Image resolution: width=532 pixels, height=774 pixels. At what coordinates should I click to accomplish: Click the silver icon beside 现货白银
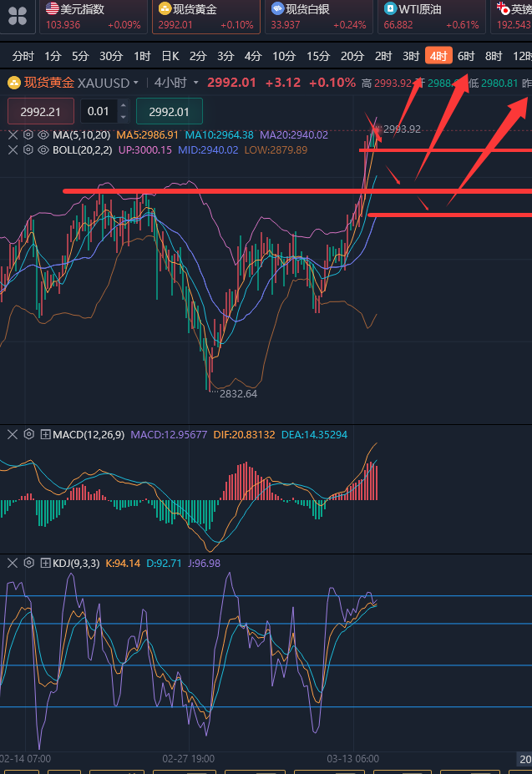coord(277,8)
